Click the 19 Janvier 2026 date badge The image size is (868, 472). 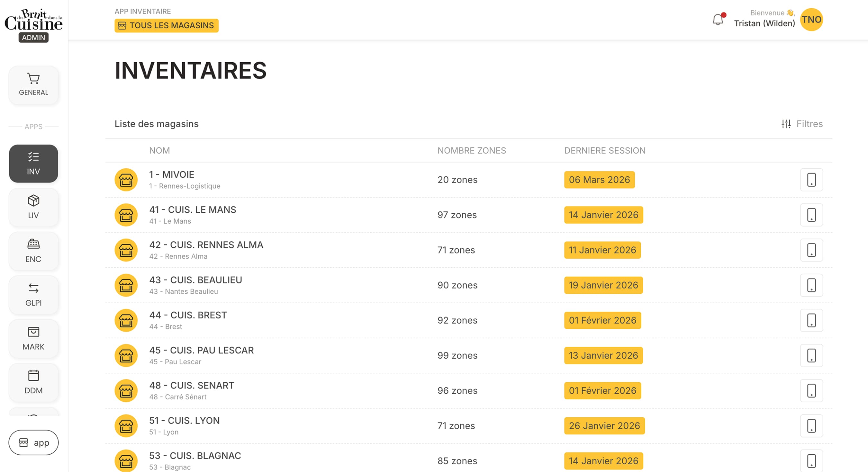[603, 285]
